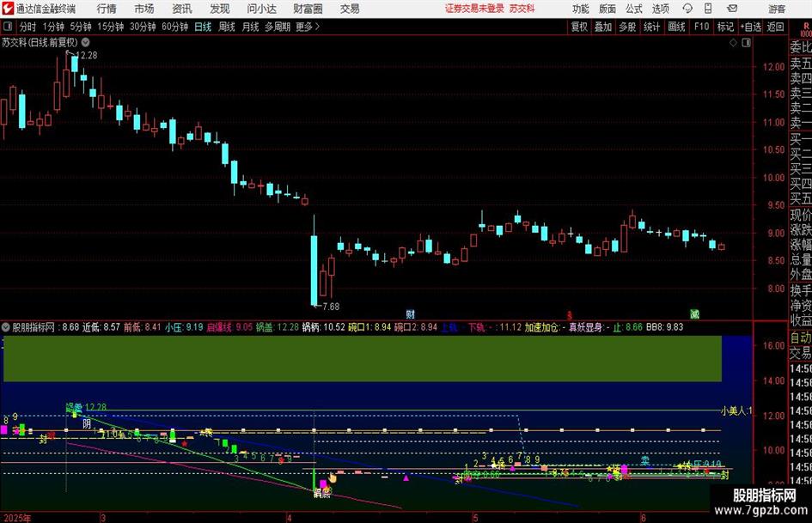Click month 4 marker on time axis
This screenshot has height=523, width=812.
coord(289,518)
